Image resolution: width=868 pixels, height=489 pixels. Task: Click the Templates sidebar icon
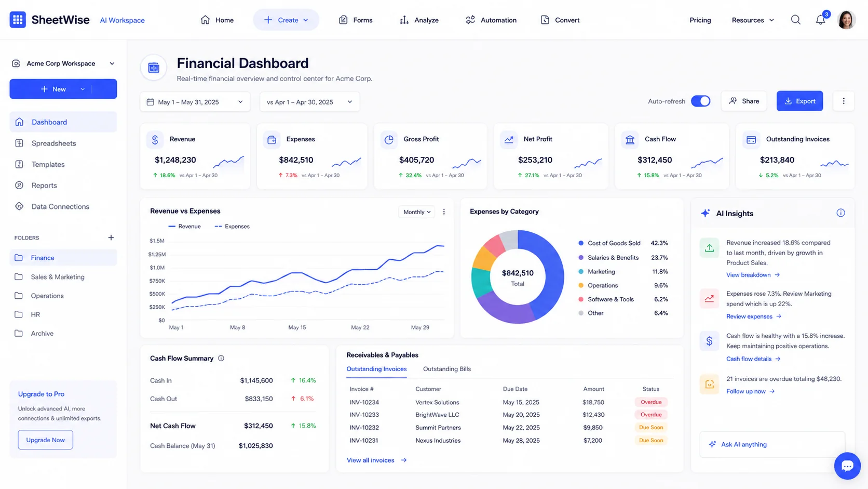19,164
